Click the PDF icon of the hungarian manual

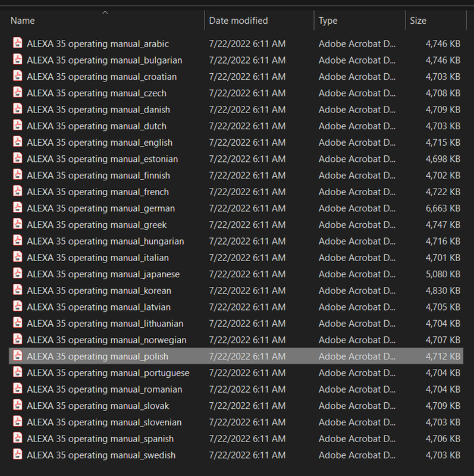point(18,240)
